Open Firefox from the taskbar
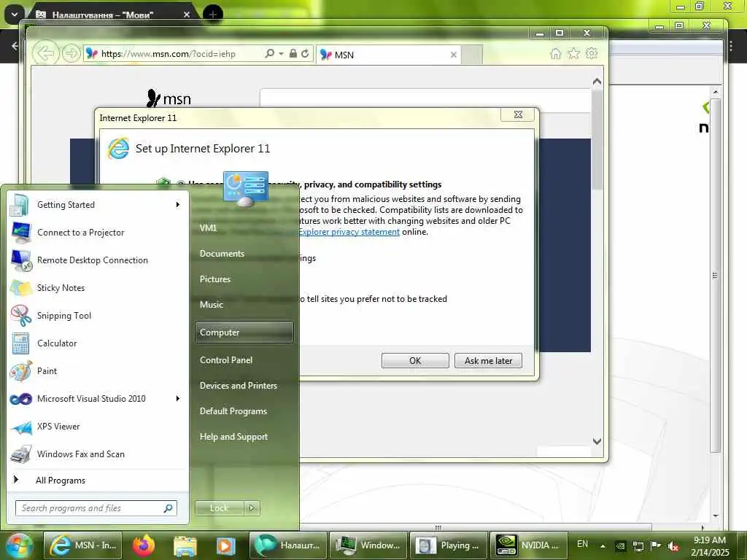747x560 pixels. point(144,545)
